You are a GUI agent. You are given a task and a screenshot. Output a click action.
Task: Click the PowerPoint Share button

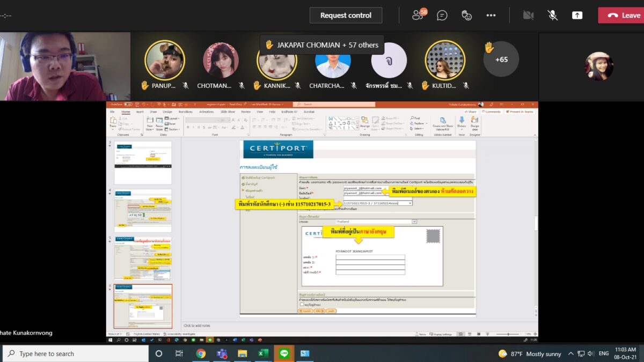[x=472, y=112]
